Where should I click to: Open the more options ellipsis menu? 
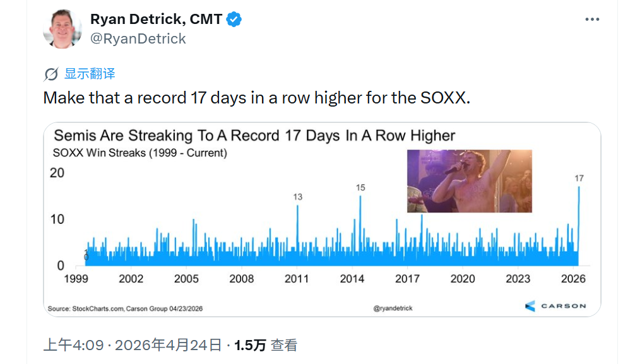click(591, 20)
